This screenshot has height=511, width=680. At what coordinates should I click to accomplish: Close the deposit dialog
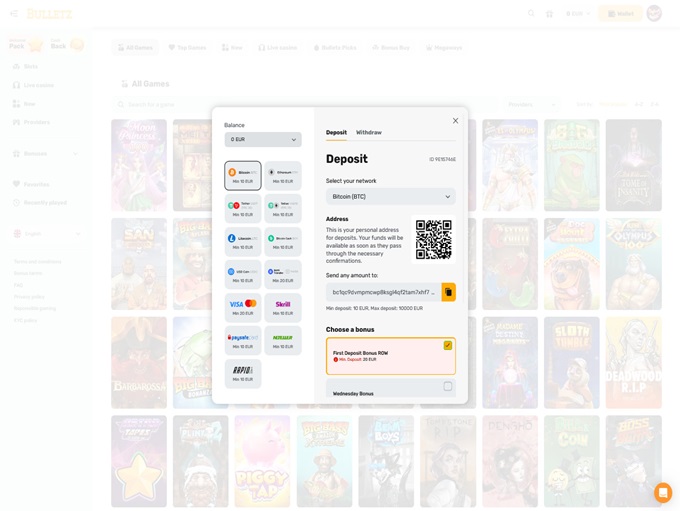click(455, 121)
